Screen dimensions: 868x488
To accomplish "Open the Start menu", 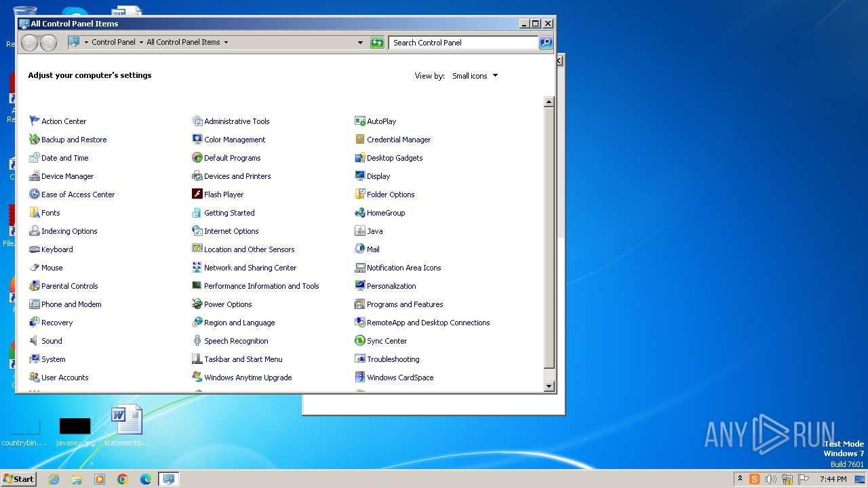I will coord(18,479).
